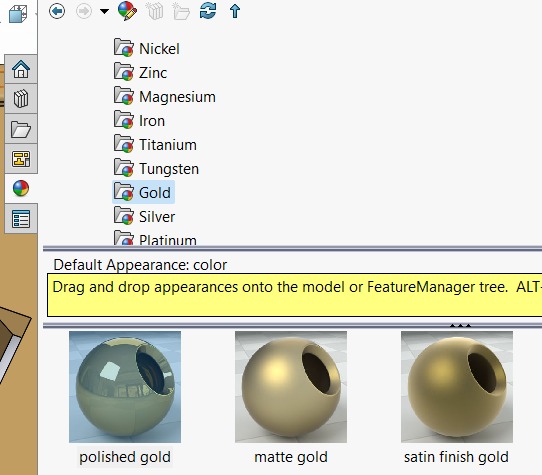The height and width of the screenshot is (475, 542).
Task: Click the Titanium folder icon
Action: [x=124, y=144]
